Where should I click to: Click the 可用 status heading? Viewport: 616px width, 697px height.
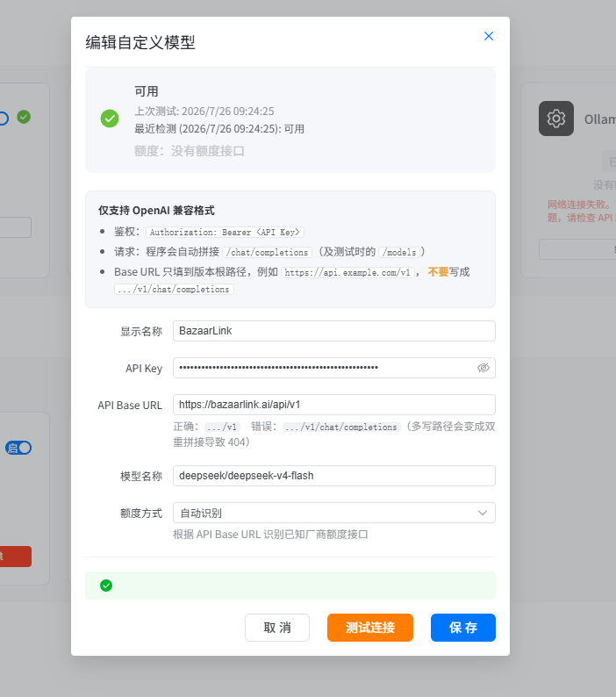[x=147, y=91]
